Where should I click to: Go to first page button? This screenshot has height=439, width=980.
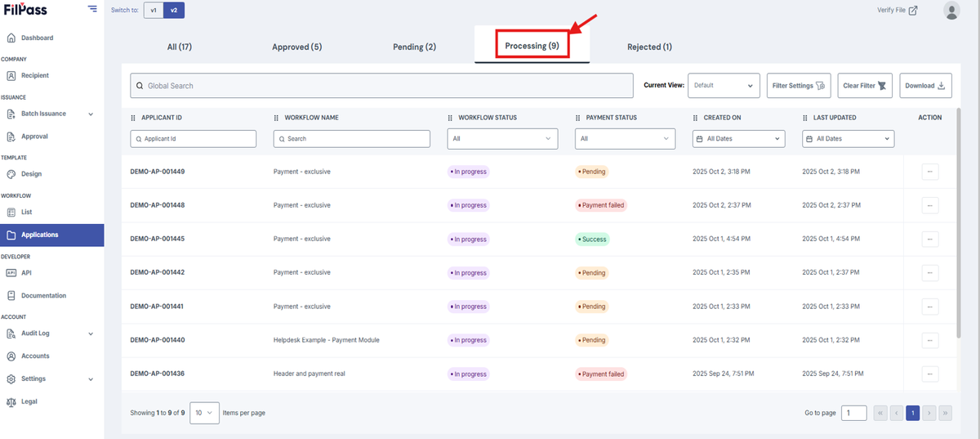point(881,413)
